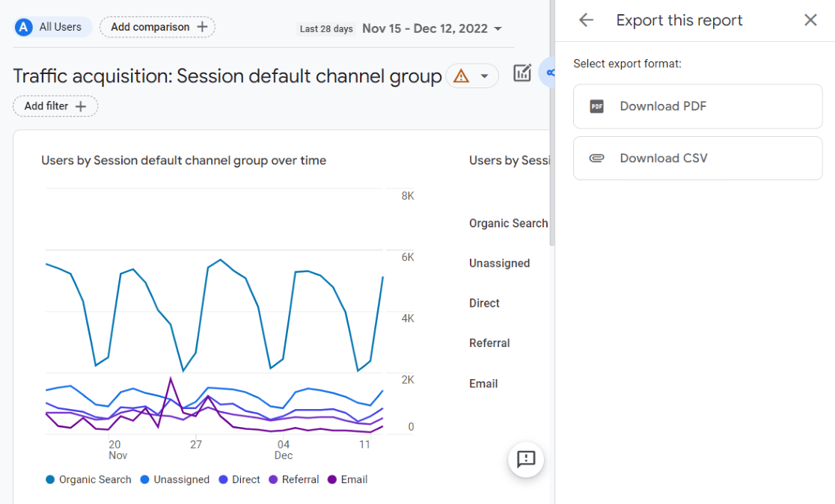Toggle Unassigned series in chart legend
Image resolution: width=835 pixels, height=504 pixels.
tap(175, 480)
